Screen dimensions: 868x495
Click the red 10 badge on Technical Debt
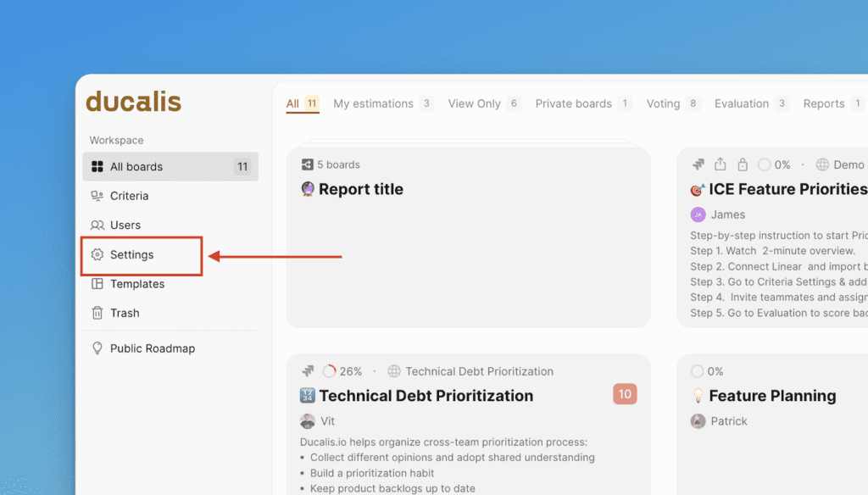(625, 394)
